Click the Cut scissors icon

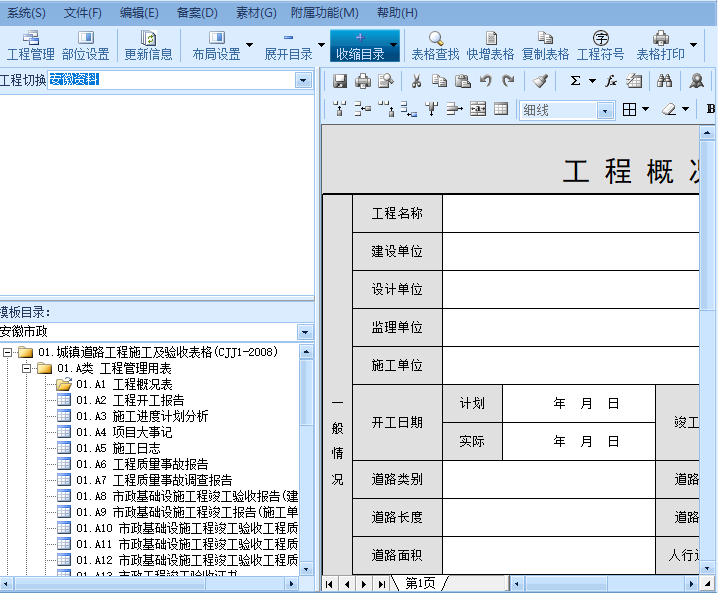click(x=416, y=81)
